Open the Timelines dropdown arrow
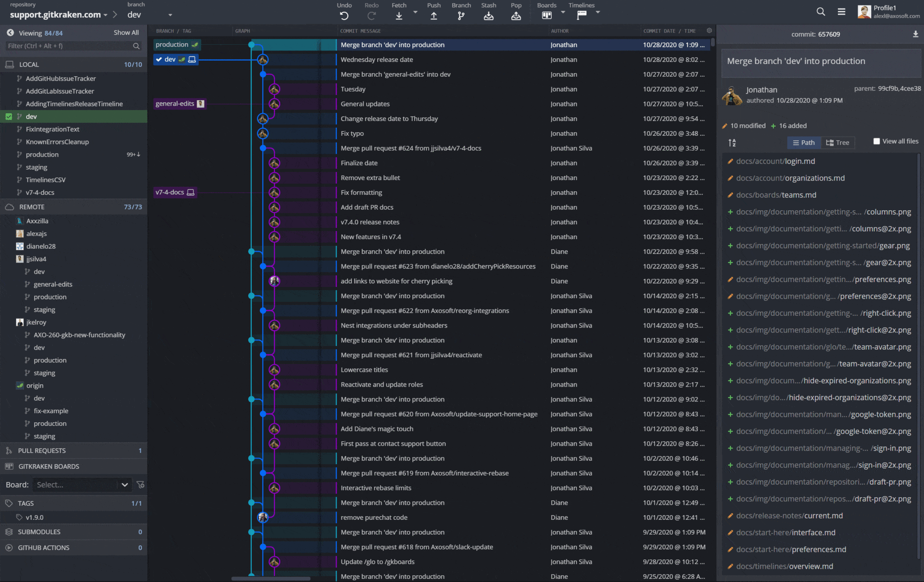 pos(598,12)
